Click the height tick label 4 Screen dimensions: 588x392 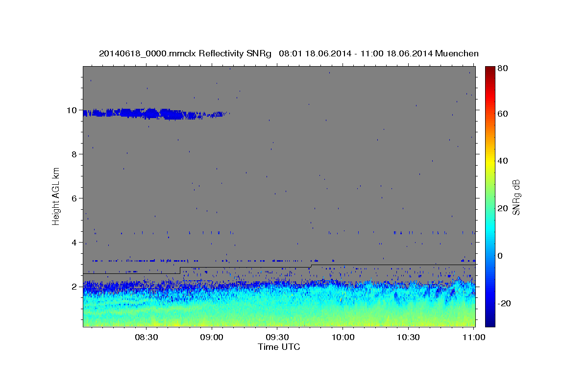73,243
